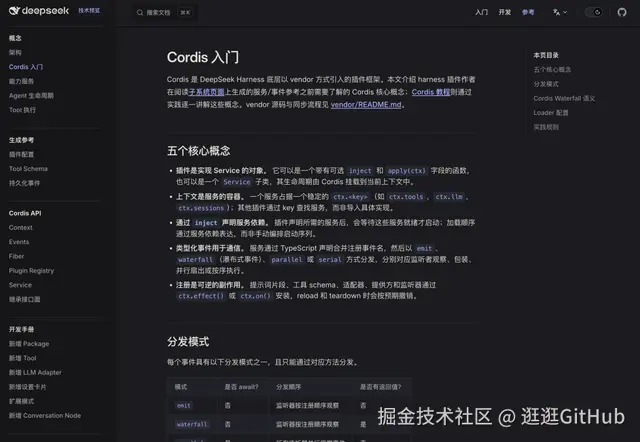Open 新增设置卡片 sidebar page
The width and height of the screenshot is (640, 442).
pyautogui.click(x=27, y=387)
